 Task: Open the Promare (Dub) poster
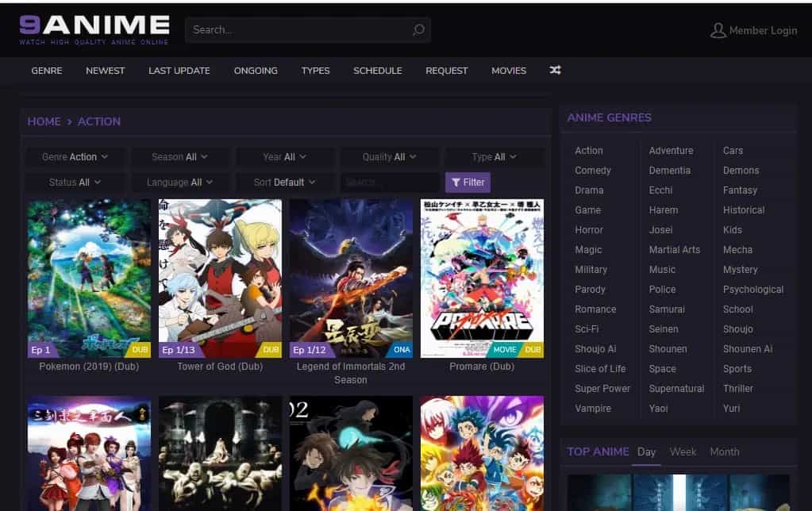coord(482,279)
